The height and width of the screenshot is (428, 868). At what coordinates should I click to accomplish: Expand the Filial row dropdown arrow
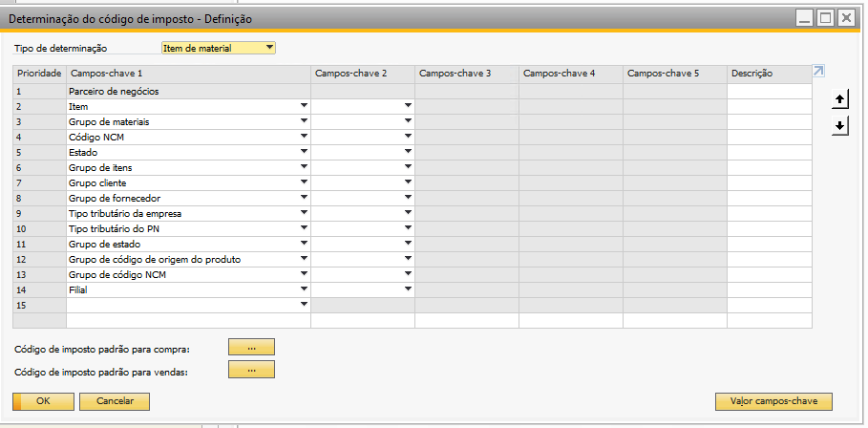pos(305,289)
